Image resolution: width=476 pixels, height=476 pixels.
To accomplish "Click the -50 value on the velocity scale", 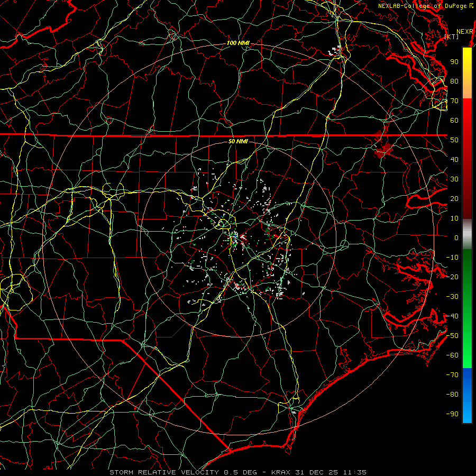I will (x=452, y=336).
